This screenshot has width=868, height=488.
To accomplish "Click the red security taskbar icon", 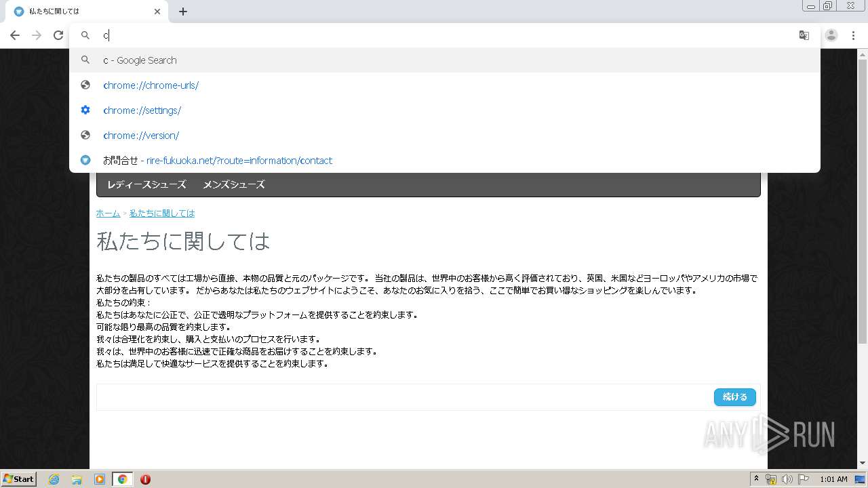I will point(145,479).
